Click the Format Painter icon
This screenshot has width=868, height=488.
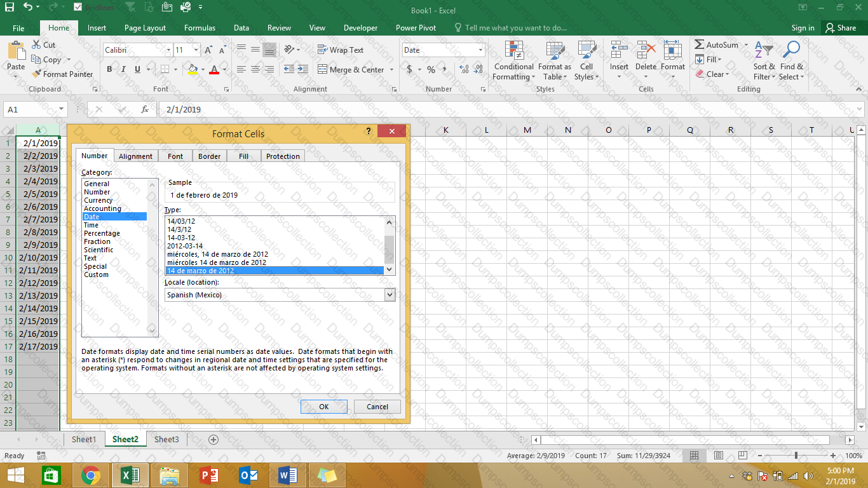point(37,74)
